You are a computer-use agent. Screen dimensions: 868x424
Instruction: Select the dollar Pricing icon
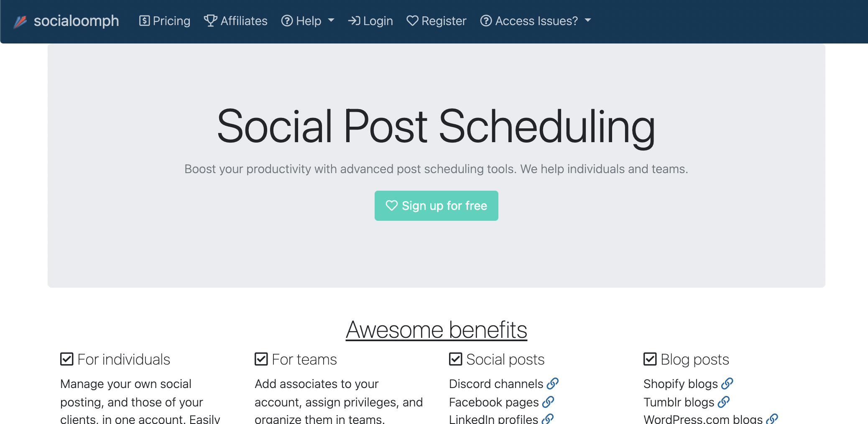coord(144,20)
